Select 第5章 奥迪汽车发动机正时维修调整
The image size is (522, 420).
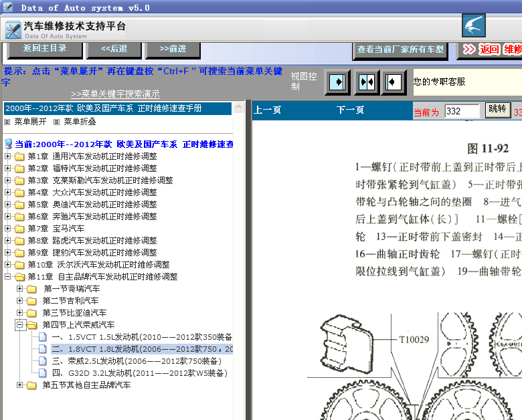tap(92, 205)
